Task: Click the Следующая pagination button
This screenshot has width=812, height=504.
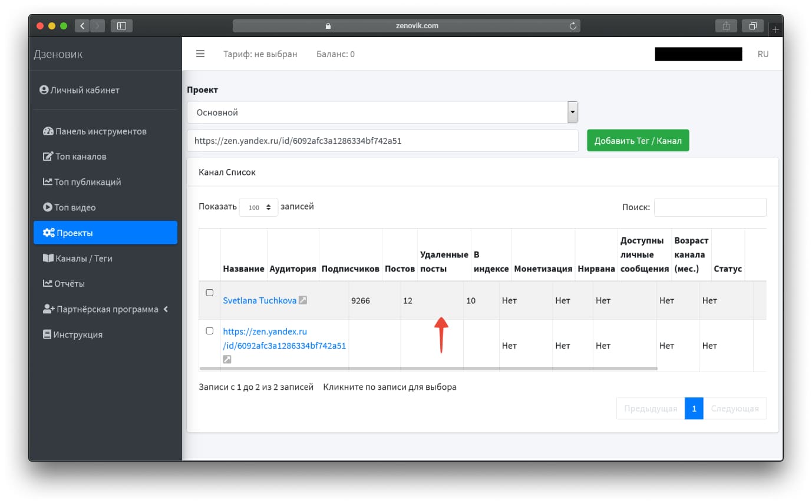Action: pos(735,408)
